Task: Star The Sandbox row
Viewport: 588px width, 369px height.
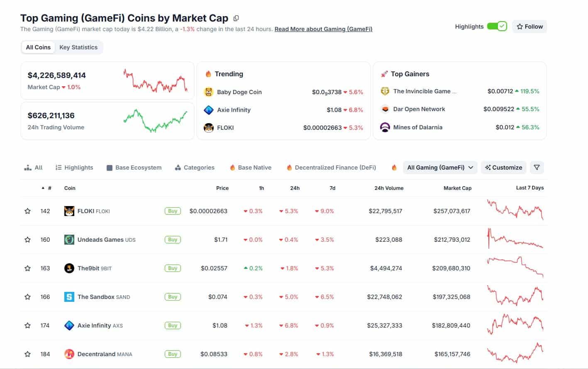Action: 27,297
